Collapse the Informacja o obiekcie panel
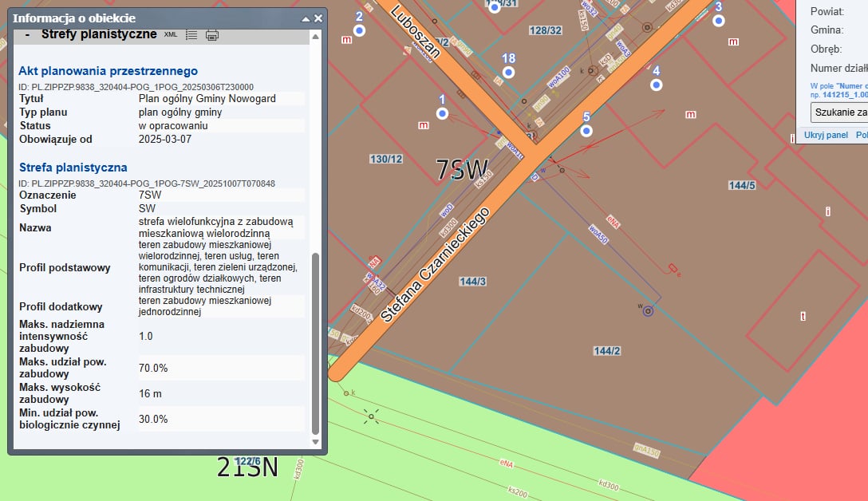The width and height of the screenshot is (868, 501). click(x=305, y=18)
